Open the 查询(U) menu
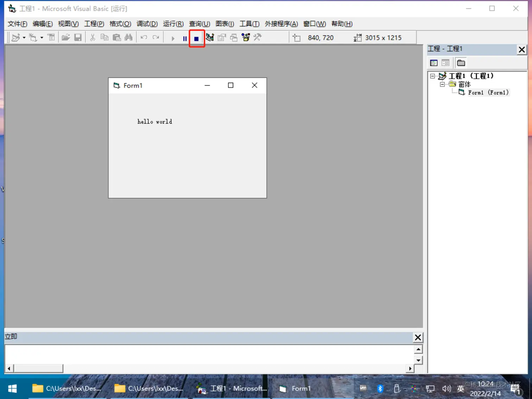 199,24
